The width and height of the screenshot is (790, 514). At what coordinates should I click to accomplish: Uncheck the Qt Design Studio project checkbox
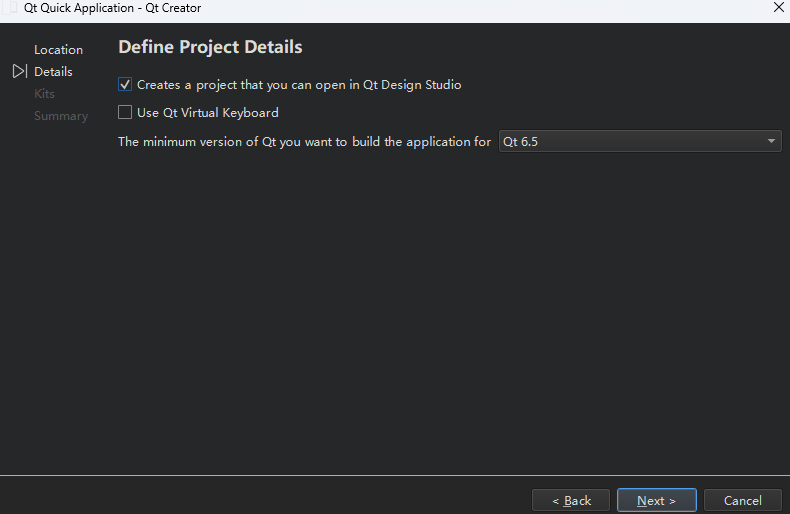125,84
